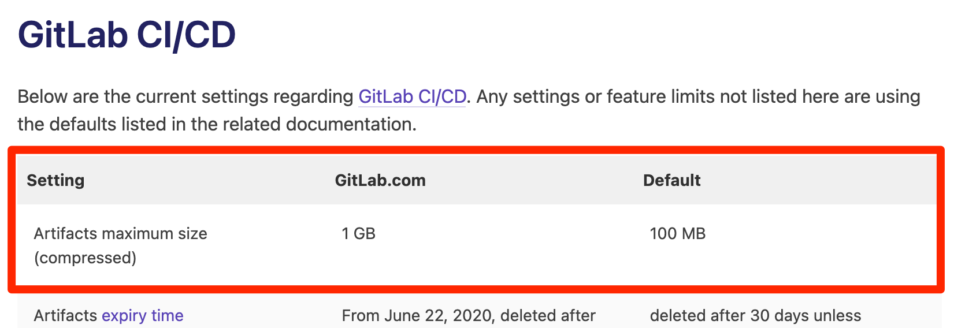The image size is (980, 328).
Task: Click the deleted after 30 days cell
Action: (x=755, y=316)
